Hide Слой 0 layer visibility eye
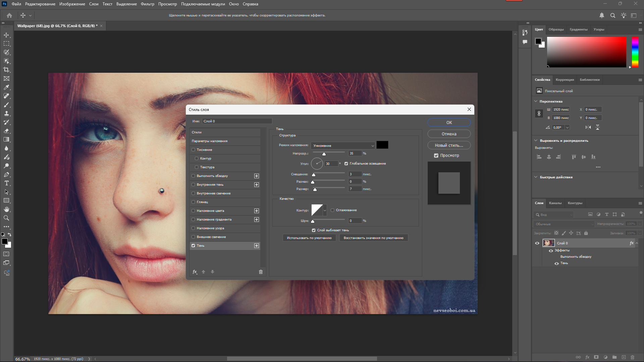This screenshot has height=362, width=644. click(x=537, y=243)
